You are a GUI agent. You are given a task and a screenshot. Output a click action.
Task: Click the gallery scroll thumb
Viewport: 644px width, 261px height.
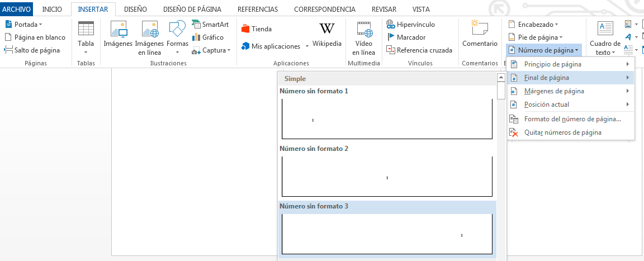[x=501, y=91]
